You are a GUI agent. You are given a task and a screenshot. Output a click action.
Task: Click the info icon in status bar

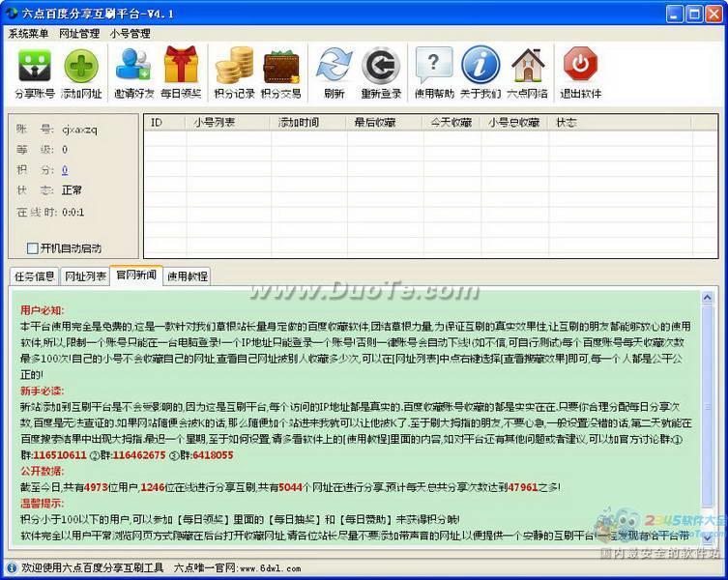click(x=12, y=567)
